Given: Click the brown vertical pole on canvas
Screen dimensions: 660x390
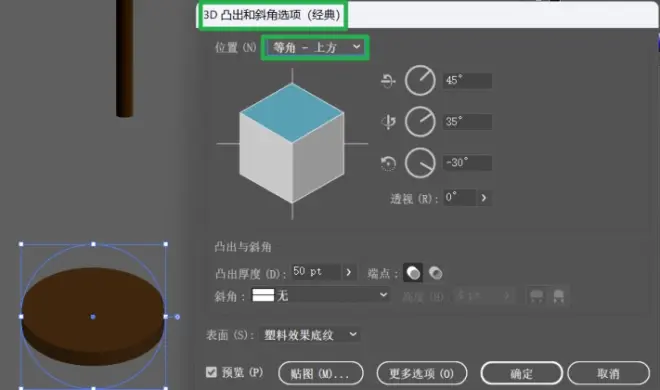Looking at the screenshot, I should pos(125,58).
